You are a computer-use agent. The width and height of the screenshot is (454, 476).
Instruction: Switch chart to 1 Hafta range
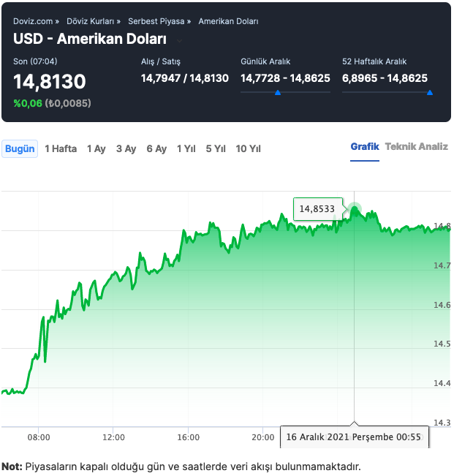click(x=61, y=148)
